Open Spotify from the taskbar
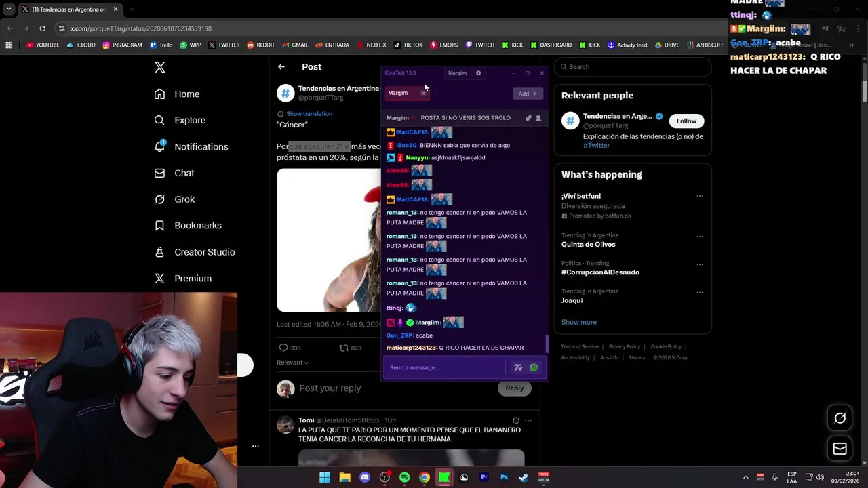Image resolution: width=868 pixels, height=488 pixels. click(x=405, y=477)
